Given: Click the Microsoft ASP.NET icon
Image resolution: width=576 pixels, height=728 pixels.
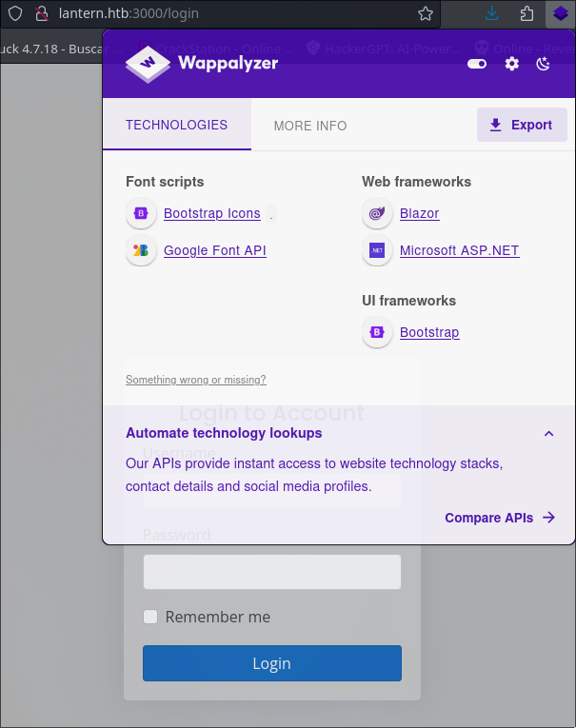Looking at the screenshot, I should [x=377, y=250].
